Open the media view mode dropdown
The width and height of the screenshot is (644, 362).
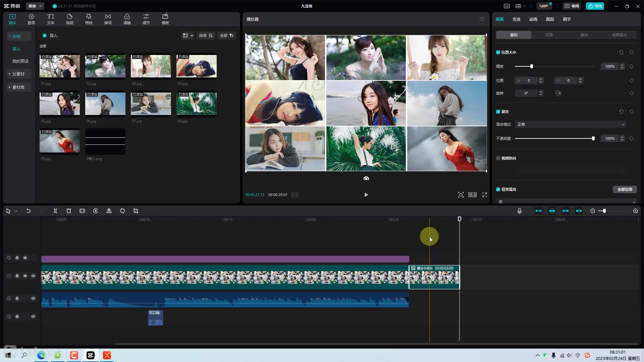point(188,36)
